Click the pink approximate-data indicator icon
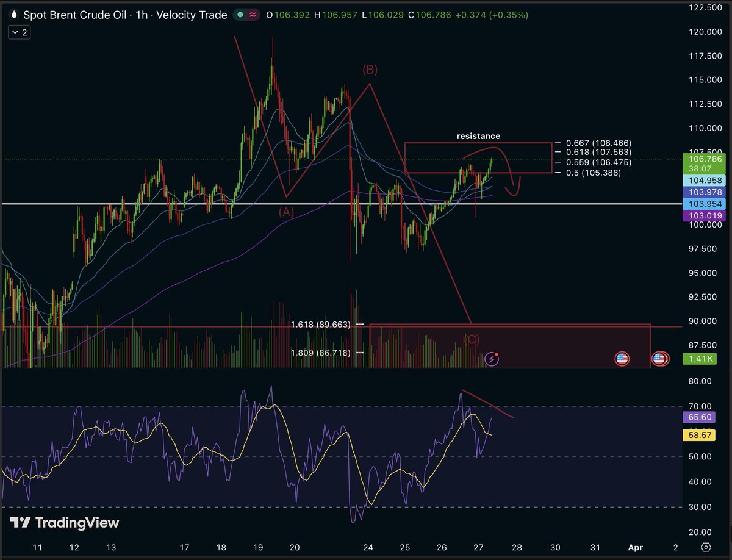The height and width of the screenshot is (560, 732). (252, 15)
